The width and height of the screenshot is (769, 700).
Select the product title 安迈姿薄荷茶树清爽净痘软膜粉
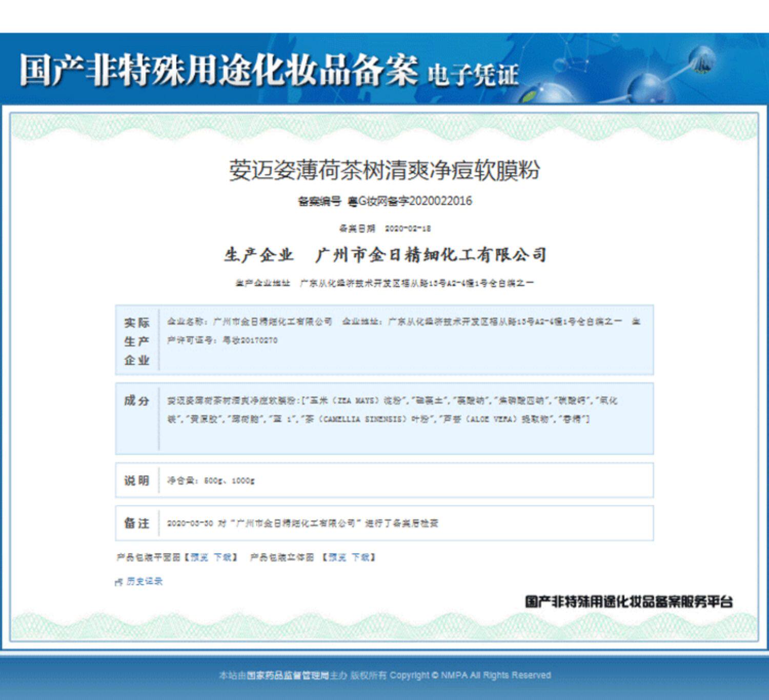point(384,170)
